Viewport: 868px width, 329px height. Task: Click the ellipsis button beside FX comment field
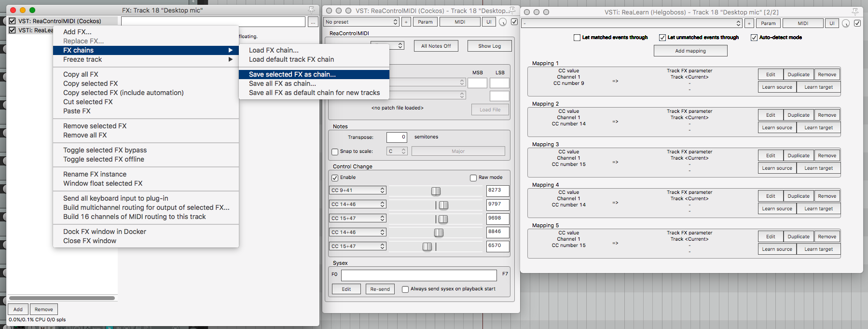click(313, 22)
